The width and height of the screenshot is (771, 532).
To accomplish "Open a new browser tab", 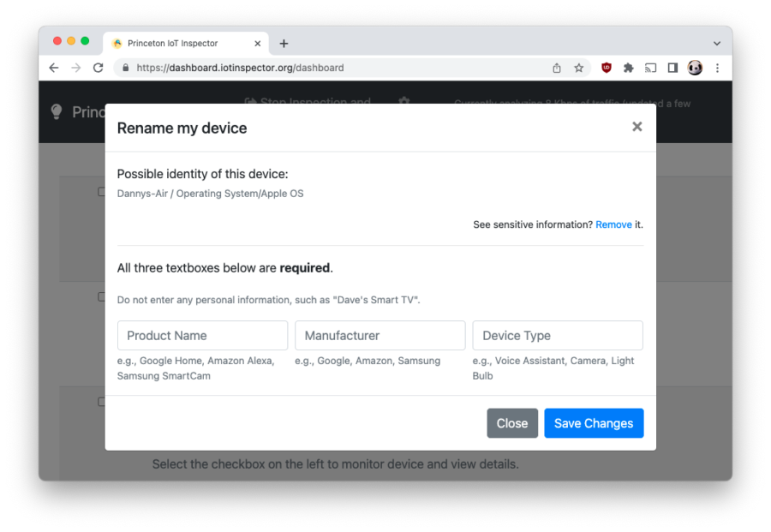I will [x=284, y=43].
